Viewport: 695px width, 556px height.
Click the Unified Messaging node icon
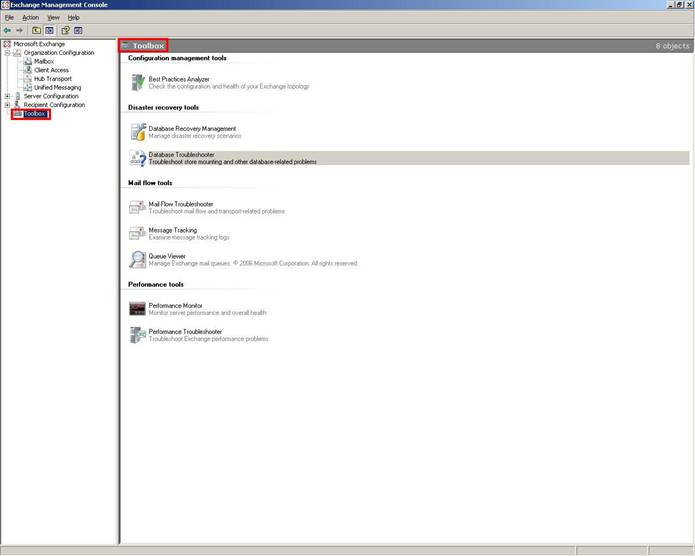(28, 87)
